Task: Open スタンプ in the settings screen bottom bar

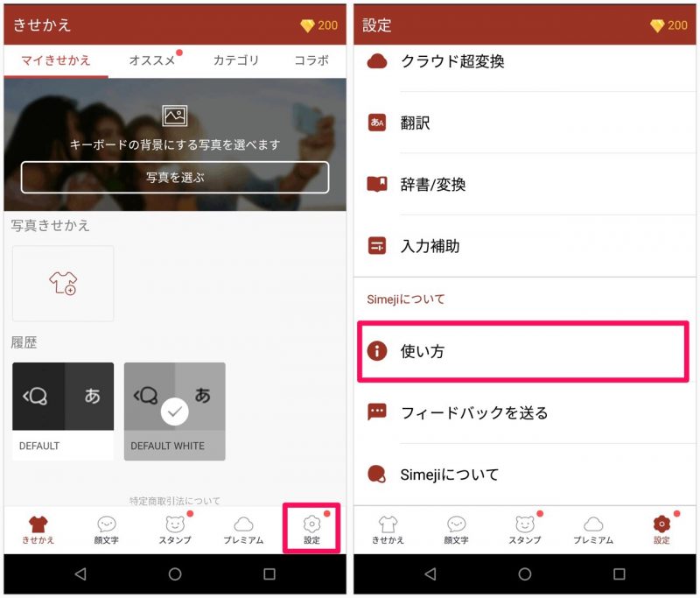Action: (525, 530)
